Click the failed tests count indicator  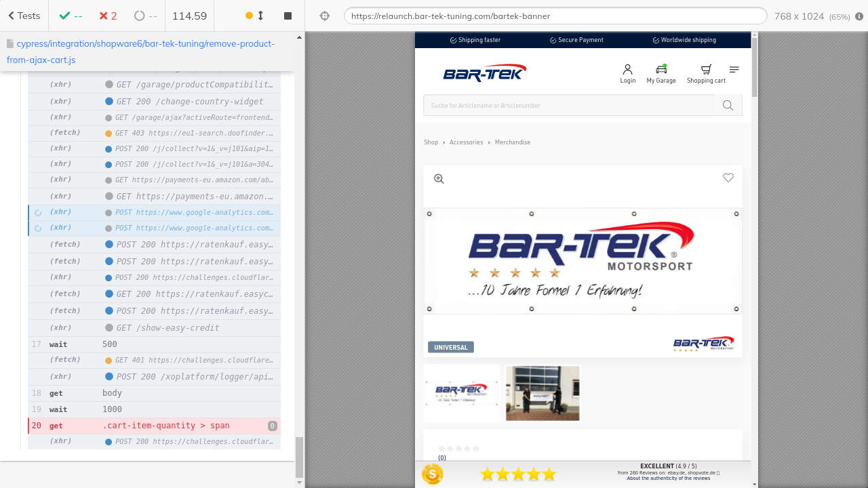tap(108, 16)
